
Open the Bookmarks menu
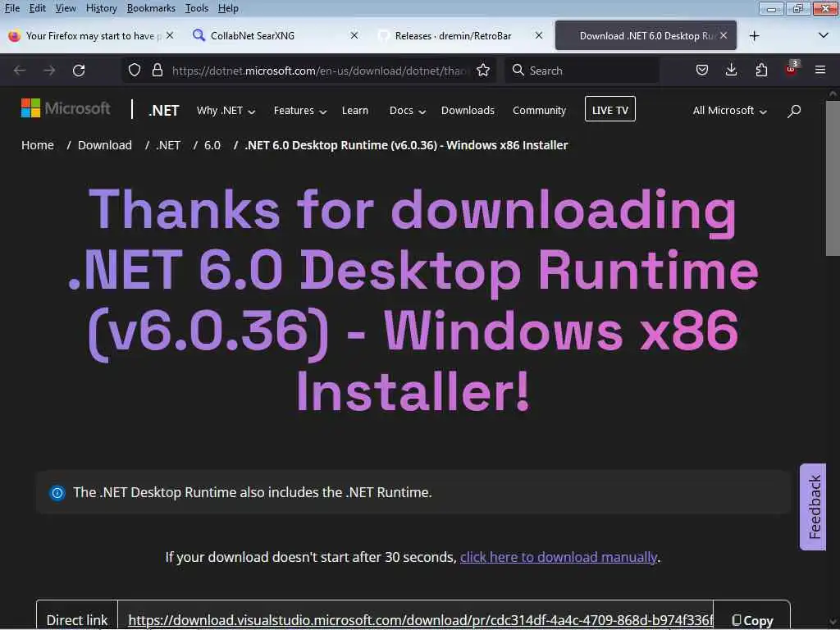pos(151,8)
